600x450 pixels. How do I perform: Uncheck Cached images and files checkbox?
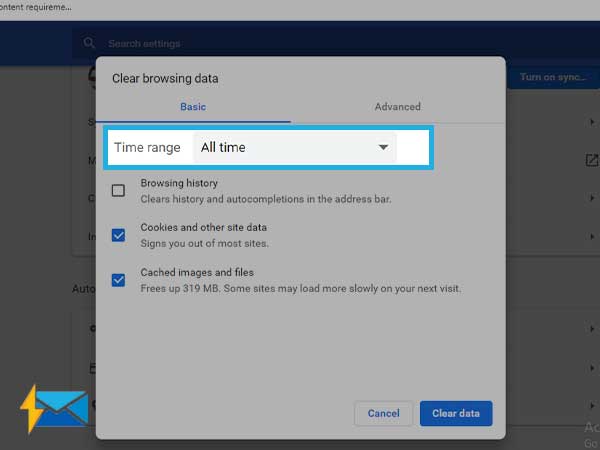click(x=118, y=280)
